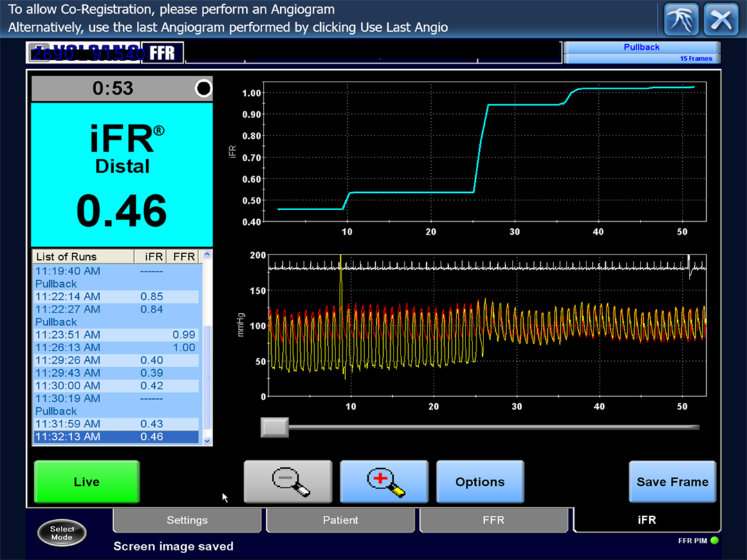The image size is (747, 560).
Task: Click the Pullback label under 11:22:27 AM
Action: (56, 322)
